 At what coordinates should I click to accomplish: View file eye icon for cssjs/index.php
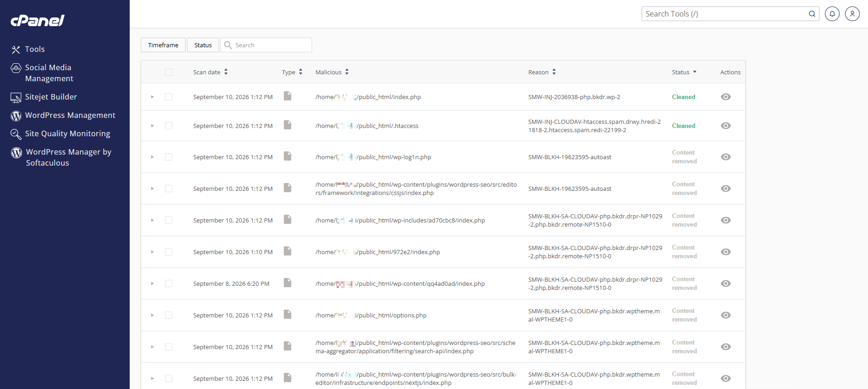tap(725, 189)
